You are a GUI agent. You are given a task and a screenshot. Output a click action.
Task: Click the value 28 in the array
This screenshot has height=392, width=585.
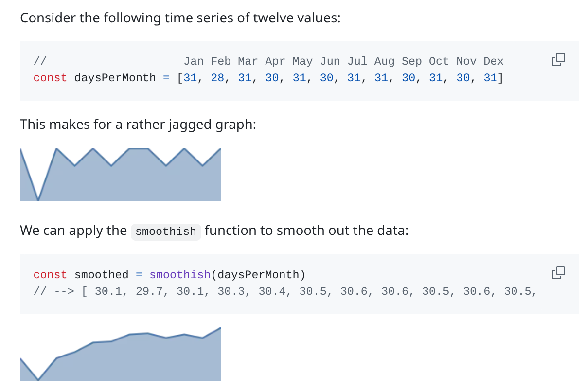217,78
